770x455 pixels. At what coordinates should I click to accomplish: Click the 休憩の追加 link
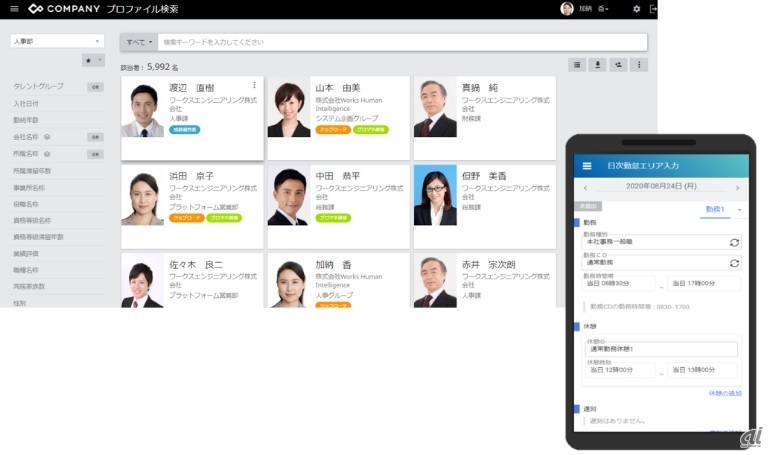(x=725, y=393)
